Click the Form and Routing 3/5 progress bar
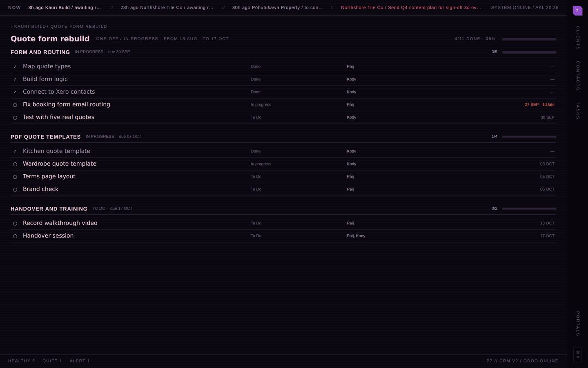This screenshot has width=588, height=368. (529, 52)
